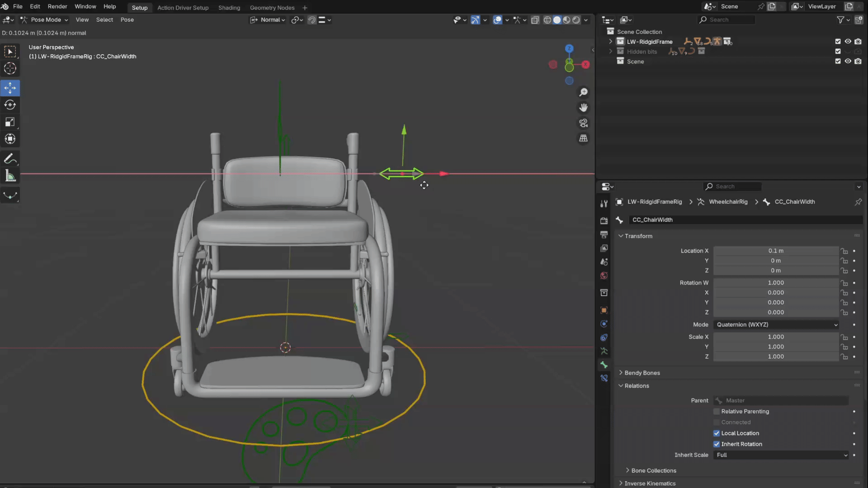
Task: Select the Rotate tool in toolbar
Action: pos(10,105)
